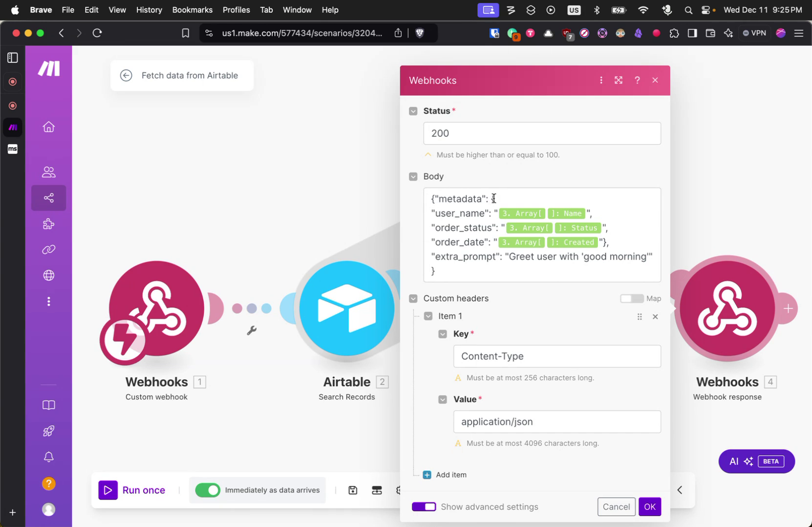
Task: Uncheck the Body field checkbox
Action: click(x=413, y=176)
